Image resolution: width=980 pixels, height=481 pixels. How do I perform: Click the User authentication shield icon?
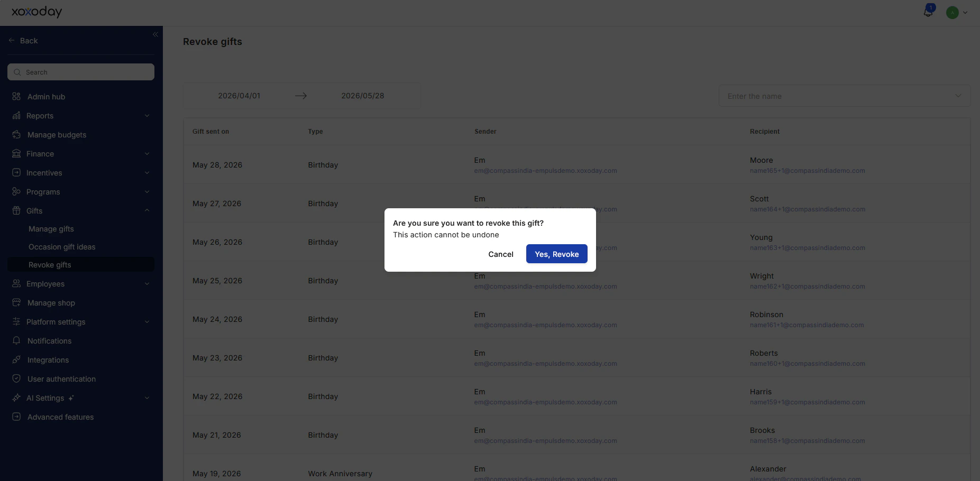coord(16,378)
